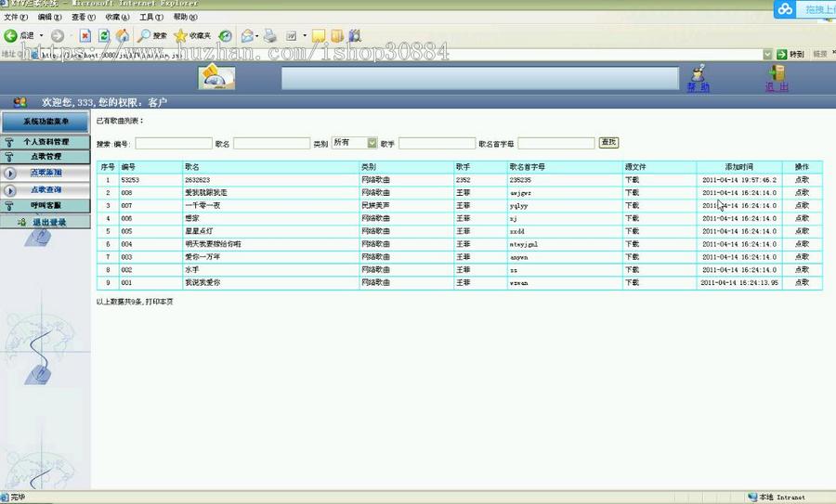
Task: Click the arrow icon above 点歌查询 item
Action: coord(9,174)
